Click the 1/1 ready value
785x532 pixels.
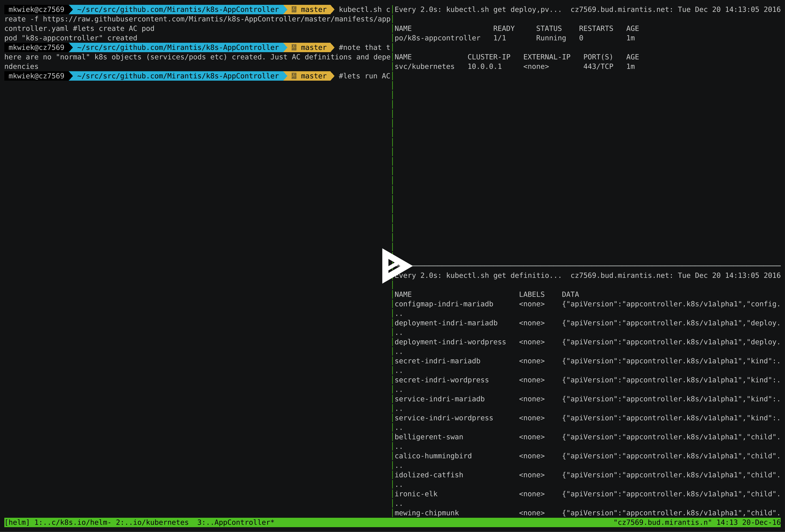(500, 38)
